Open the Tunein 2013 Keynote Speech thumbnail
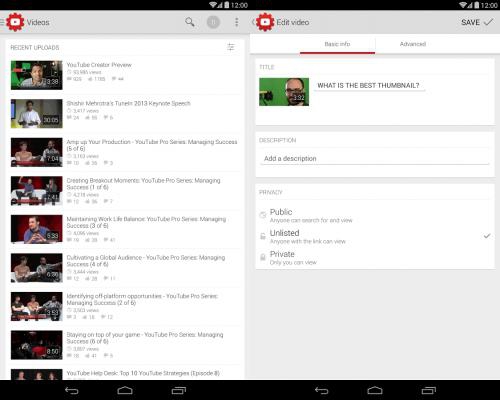This screenshot has width=500, height=400. [x=37, y=114]
